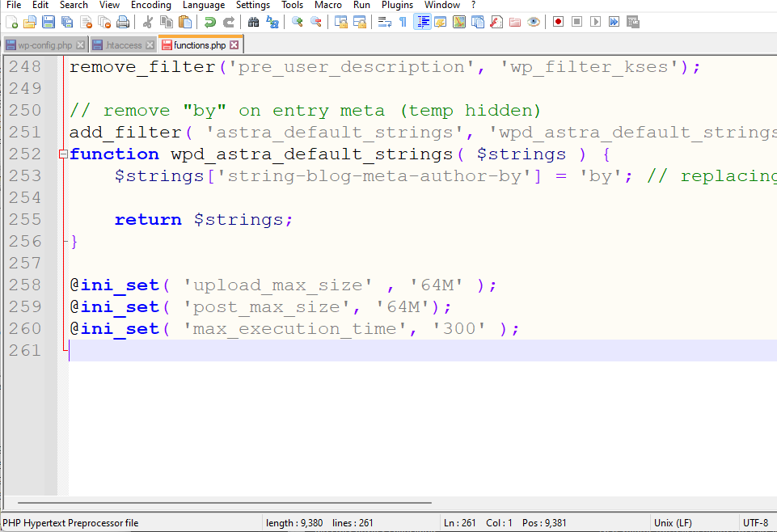The width and height of the screenshot is (777, 532).
Task: Open the Encoding menu
Action: coord(151,5)
